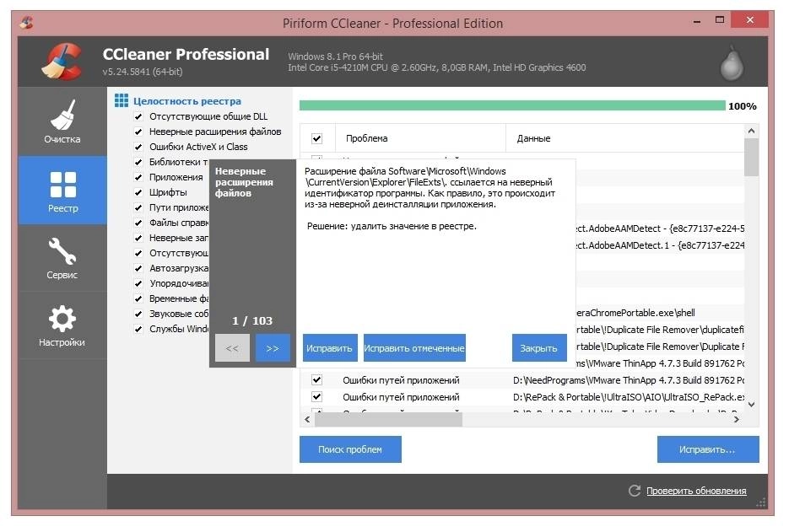Toggle the Файлы справки checkbox
Screen dimensions: 789x532
[138, 223]
